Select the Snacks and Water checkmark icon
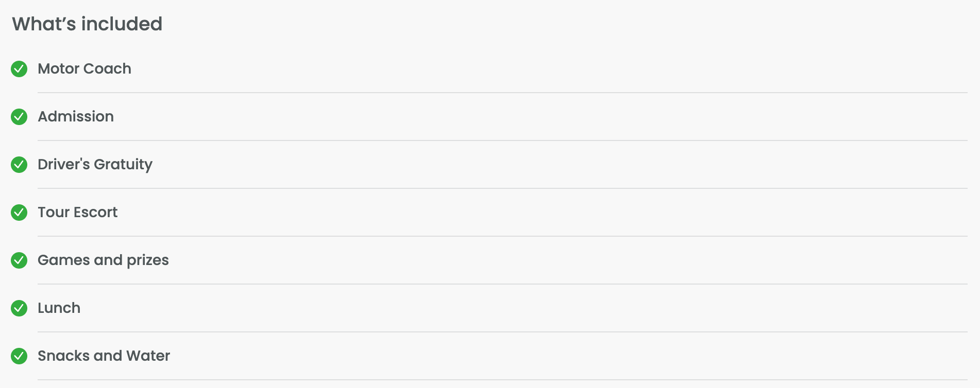Viewport: 980px width, 388px height. [19, 356]
